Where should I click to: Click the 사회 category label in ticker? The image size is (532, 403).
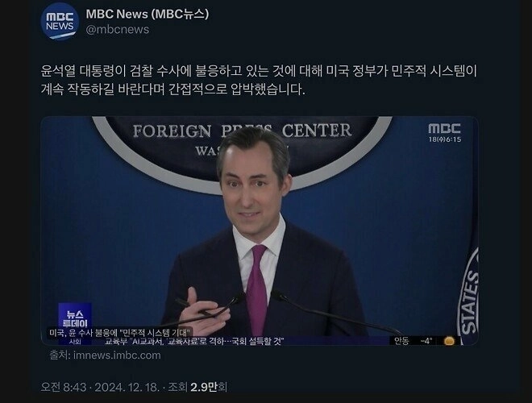(75, 341)
